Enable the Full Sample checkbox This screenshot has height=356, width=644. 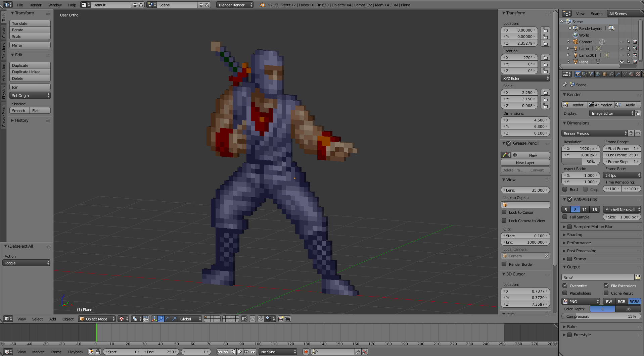565,217
